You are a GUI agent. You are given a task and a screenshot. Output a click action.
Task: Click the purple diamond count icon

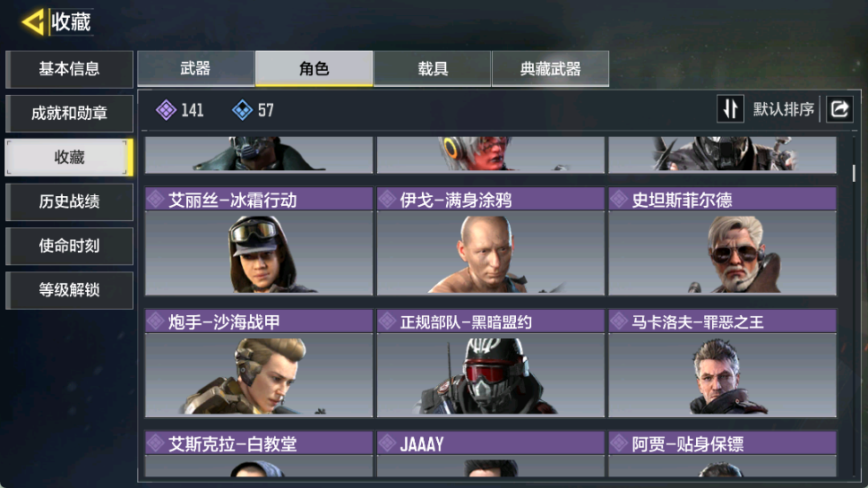coord(166,110)
